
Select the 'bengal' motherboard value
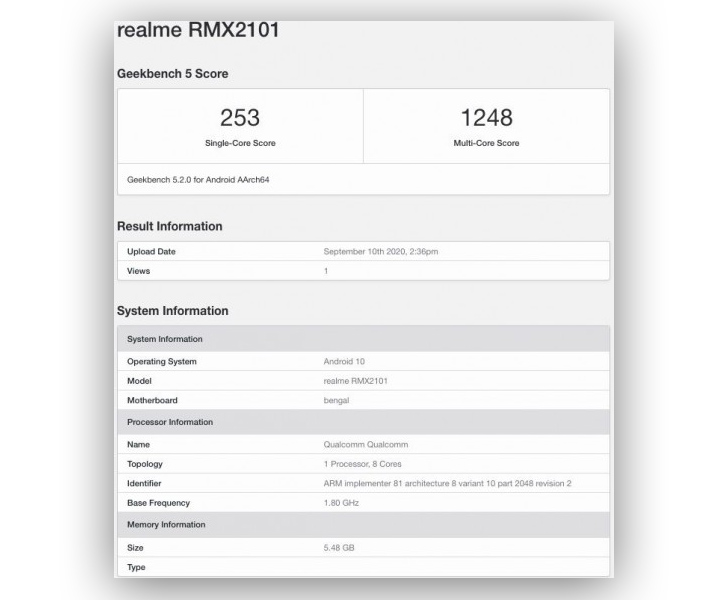click(x=336, y=400)
